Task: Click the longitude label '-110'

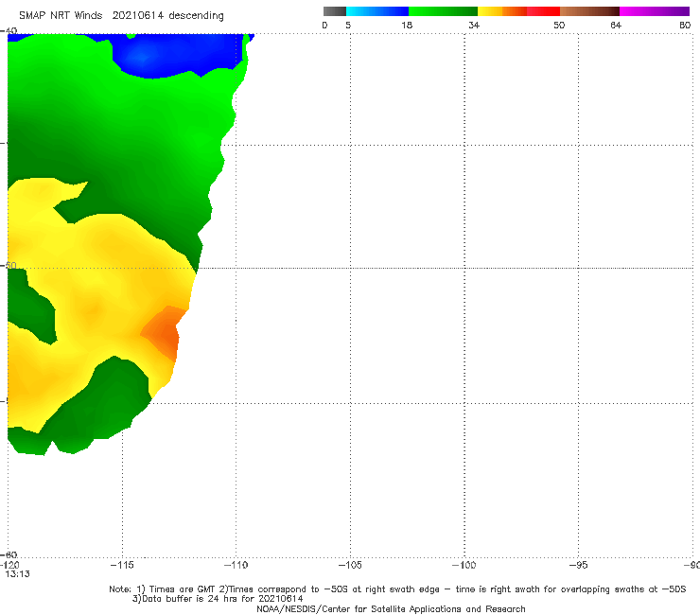Action: point(236,565)
